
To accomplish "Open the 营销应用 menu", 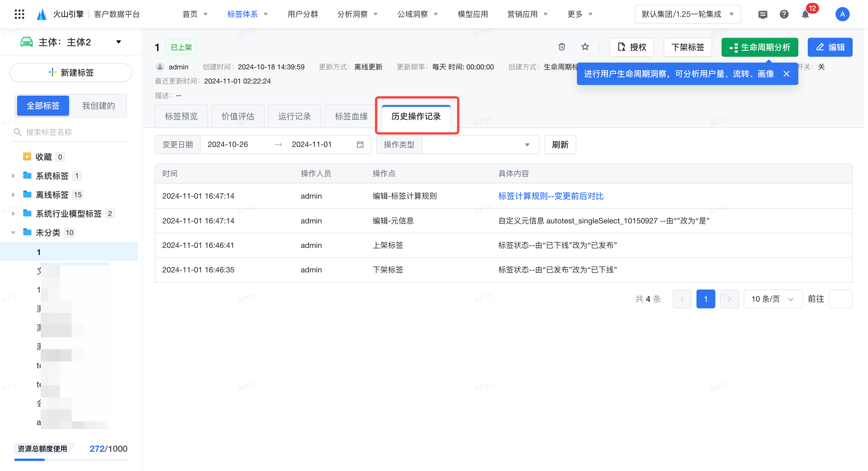I will point(527,14).
